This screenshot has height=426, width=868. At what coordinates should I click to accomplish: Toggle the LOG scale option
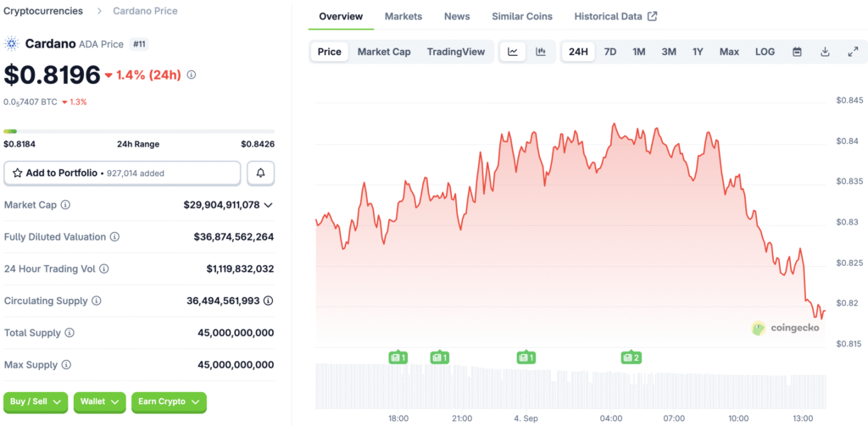click(x=765, y=52)
